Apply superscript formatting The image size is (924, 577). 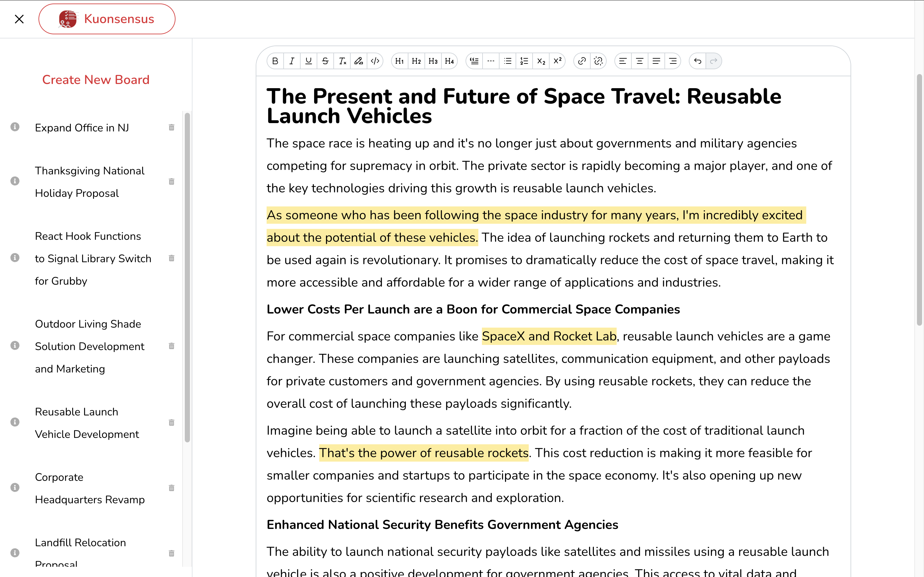(x=558, y=61)
